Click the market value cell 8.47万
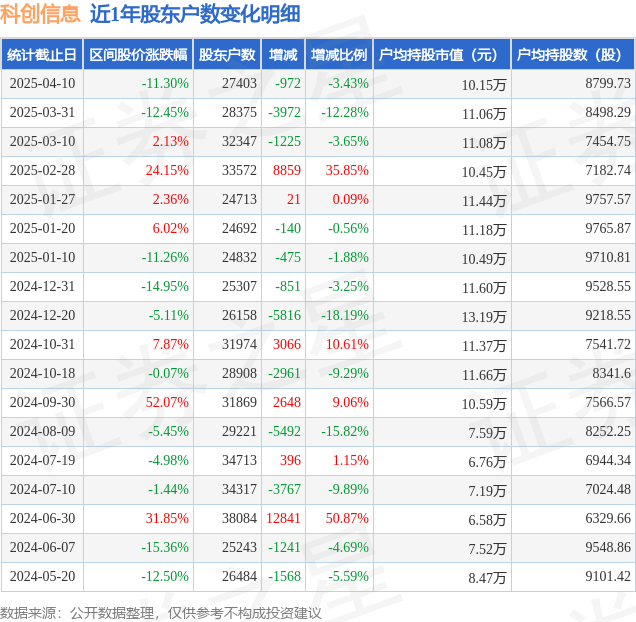The width and height of the screenshot is (636, 622). pyautogui.click(x=487, y=578)
